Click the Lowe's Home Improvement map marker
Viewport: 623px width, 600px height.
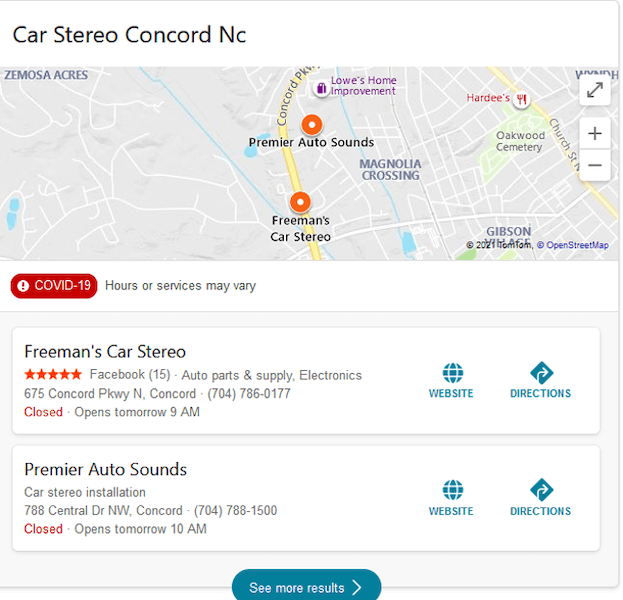click(321, 88)
